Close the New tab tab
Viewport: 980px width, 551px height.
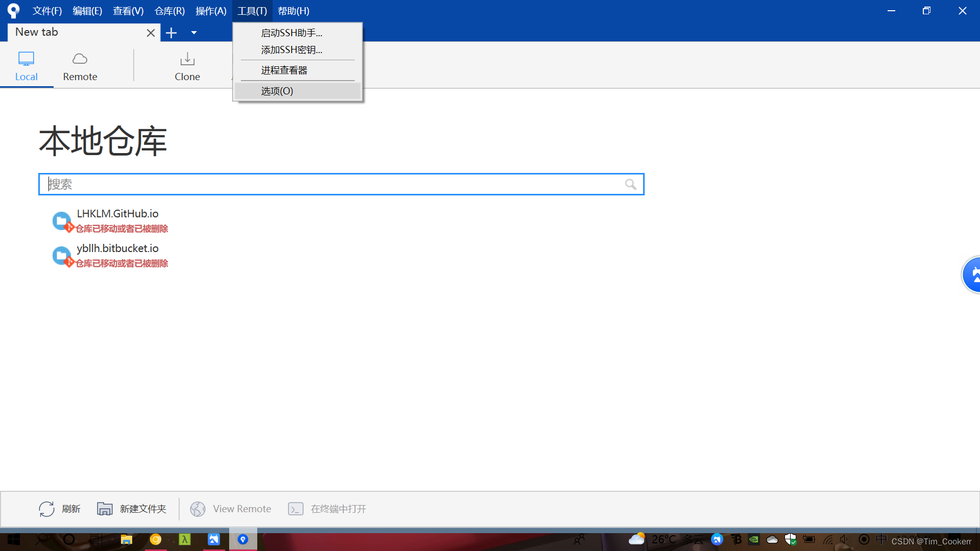point(151,33)
